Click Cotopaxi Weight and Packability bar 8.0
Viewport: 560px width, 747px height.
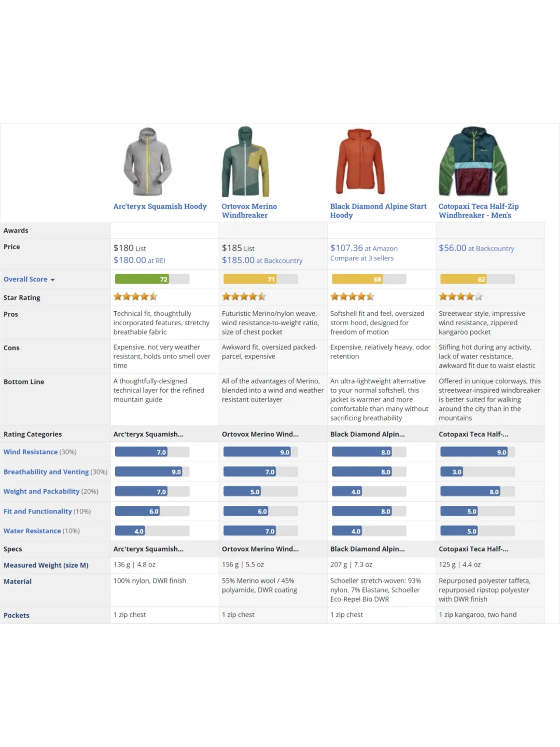tap(477, 491)
